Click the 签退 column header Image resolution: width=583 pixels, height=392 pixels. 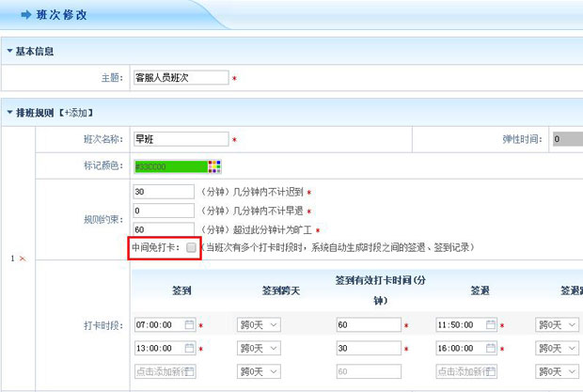(x=480, y=290)
